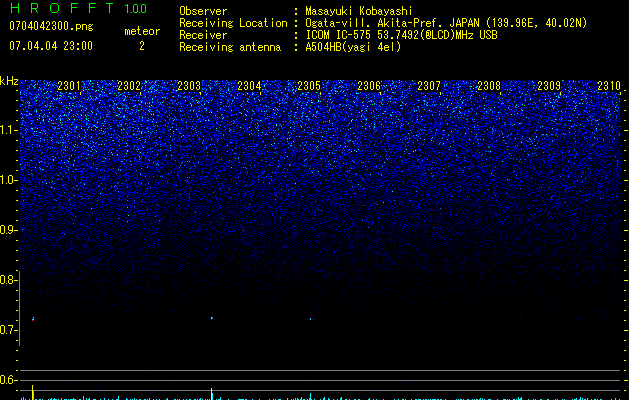
Task: Click time marker 2310
Action: (x=609, y=86)
